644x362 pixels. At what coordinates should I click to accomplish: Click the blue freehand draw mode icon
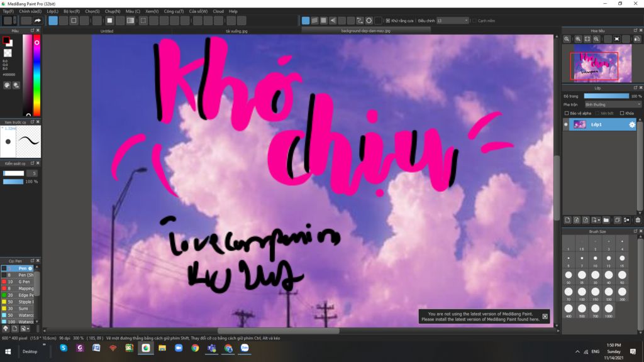click(x=53, y=21)
